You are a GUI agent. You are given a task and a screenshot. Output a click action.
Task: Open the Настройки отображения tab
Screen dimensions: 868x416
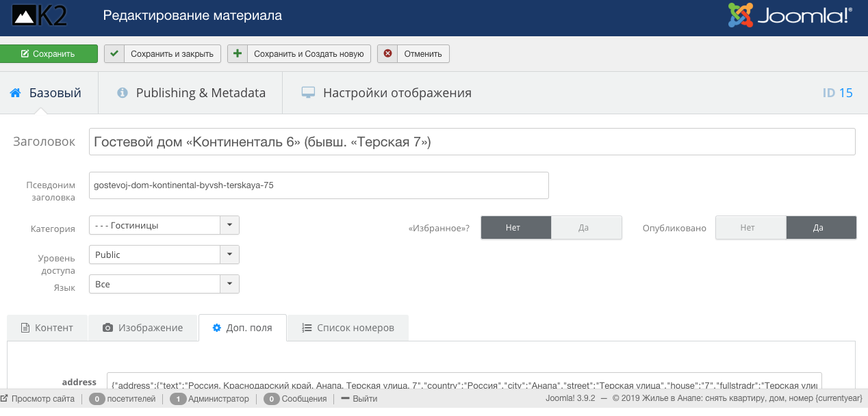[386, 92]
